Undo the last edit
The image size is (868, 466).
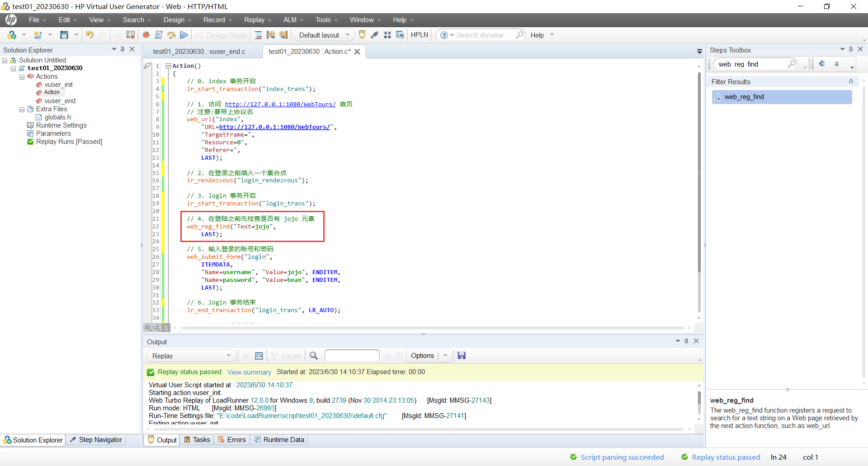(90, 35)
